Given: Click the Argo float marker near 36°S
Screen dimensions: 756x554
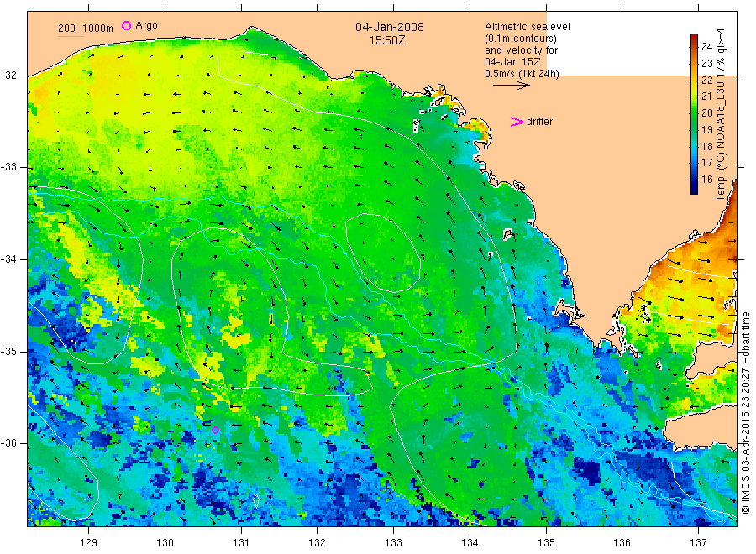Looking at the screenshot, I should click(x=216, y=431).
